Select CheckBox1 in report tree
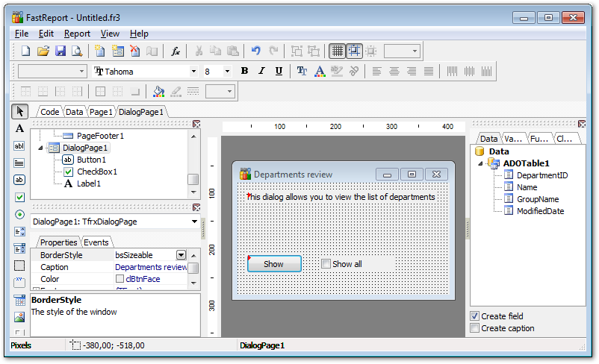 point(96,172)
